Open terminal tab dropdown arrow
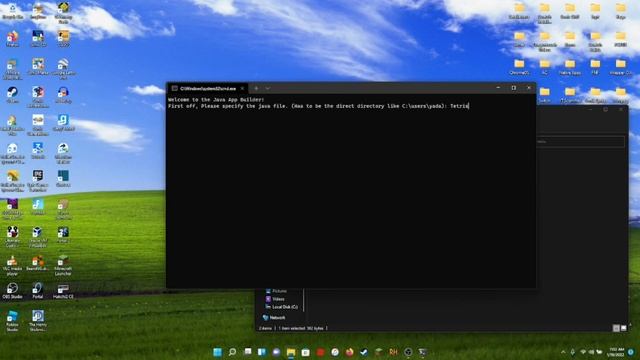 (267, 88)
